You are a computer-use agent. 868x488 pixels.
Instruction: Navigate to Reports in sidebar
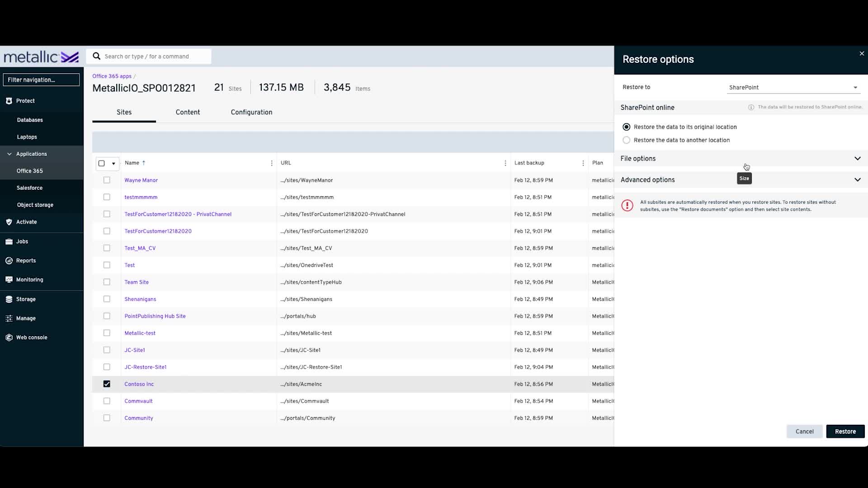tap(26, 260)
